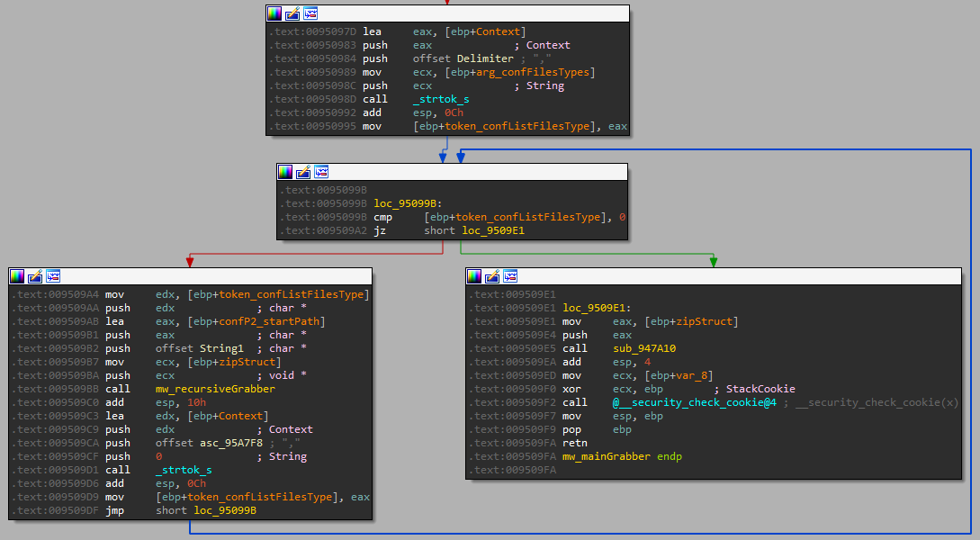980x540 pixels.
Task: Select the title bar of the 0095097D block
Action: [x=447, y=13]
